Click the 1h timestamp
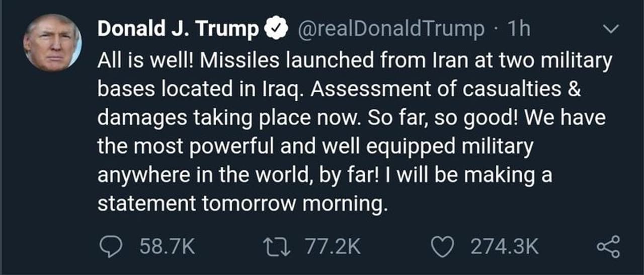 tap(518, 30)
